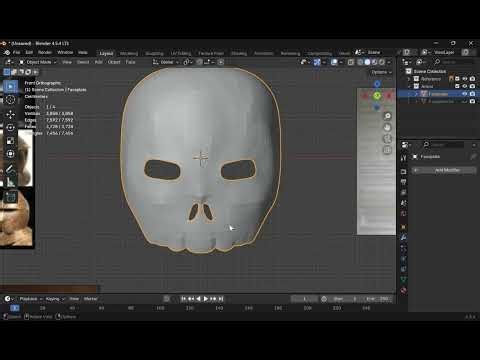The height and width of the screenshot is (360, 480).
Task: Click the Add Modifier button
Action: (x=445, y=170)
